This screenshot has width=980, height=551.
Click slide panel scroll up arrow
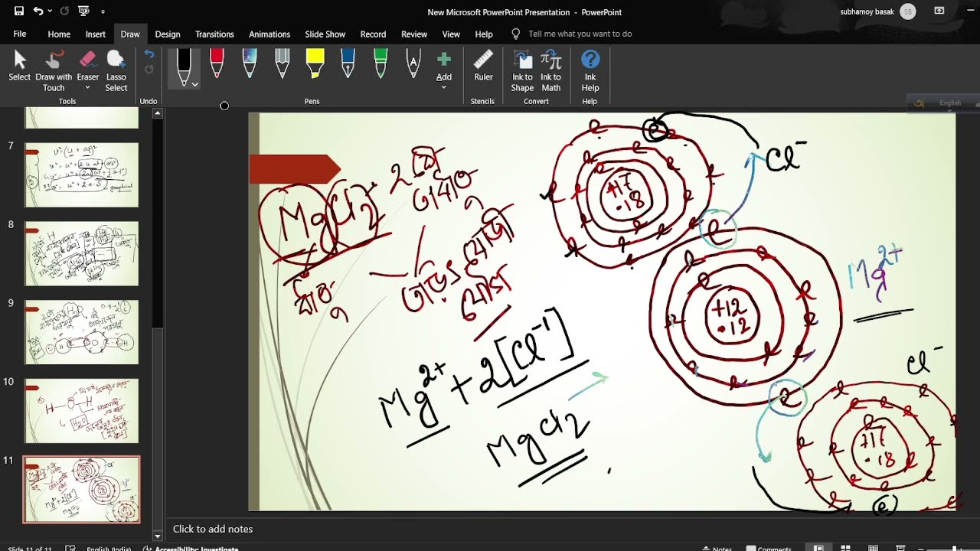point(158,113)
